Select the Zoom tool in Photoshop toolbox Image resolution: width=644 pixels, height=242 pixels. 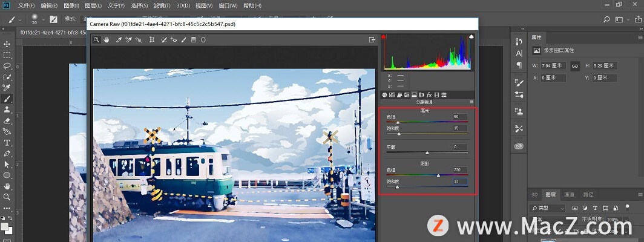pyautogui.click(x=7, y=197)
